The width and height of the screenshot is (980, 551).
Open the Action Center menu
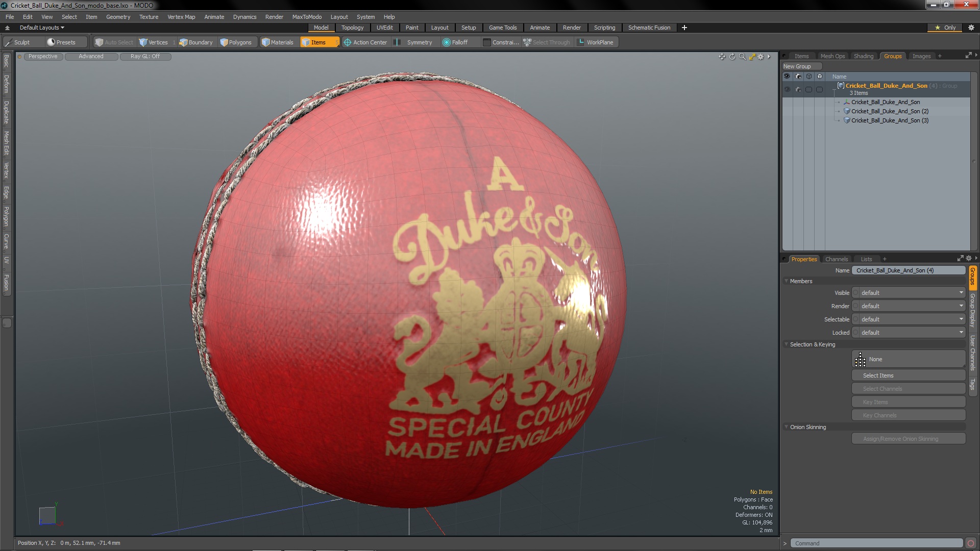pyautogui.click(x=365, y=42)
